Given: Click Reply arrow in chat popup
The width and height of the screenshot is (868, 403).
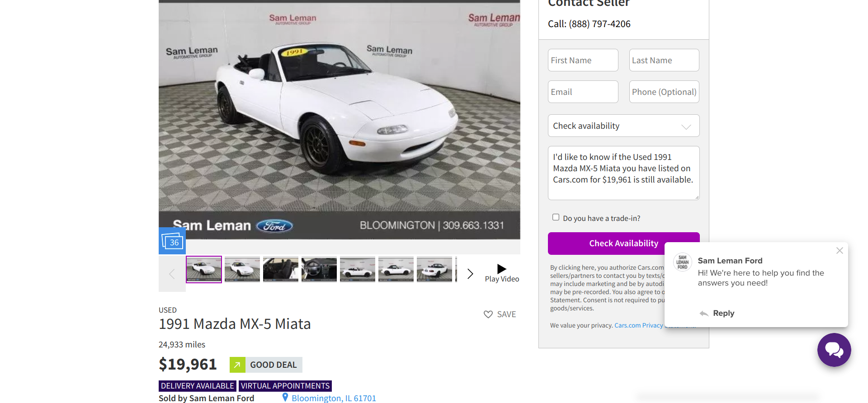Looking at the screenshot, I should coord(704,313).
